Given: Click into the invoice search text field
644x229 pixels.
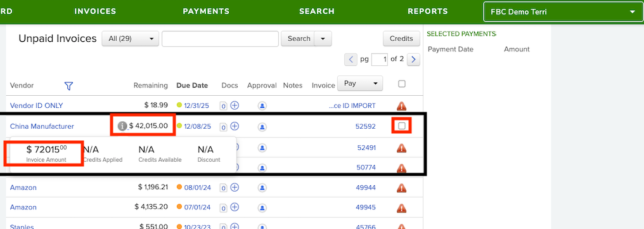Looking at the screenshot, I should coord(221,39).
